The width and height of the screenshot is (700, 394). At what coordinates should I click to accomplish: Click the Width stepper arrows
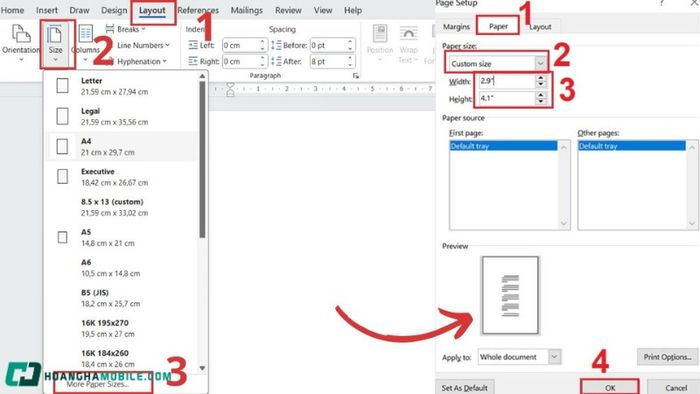541,81
